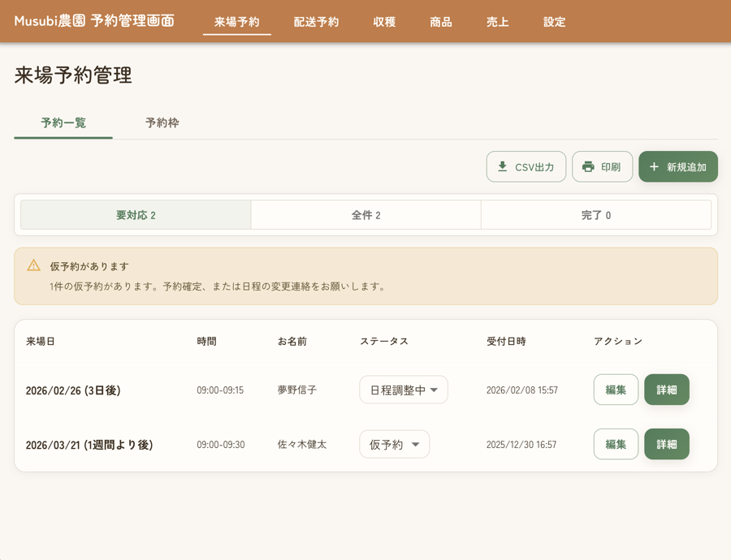Open the 日程調整中 status dropdown for 夢野信子
The height and width of the screenshot is (560, 731).
click(x=404, y=390)
